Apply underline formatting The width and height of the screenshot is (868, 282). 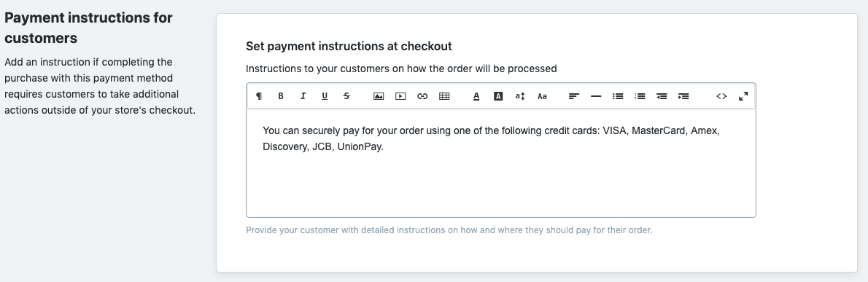(325, 96)
